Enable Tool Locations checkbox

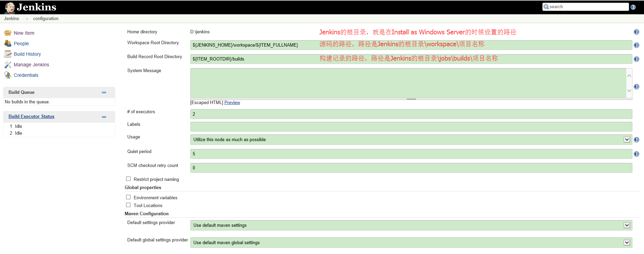[x=128, y=205]
